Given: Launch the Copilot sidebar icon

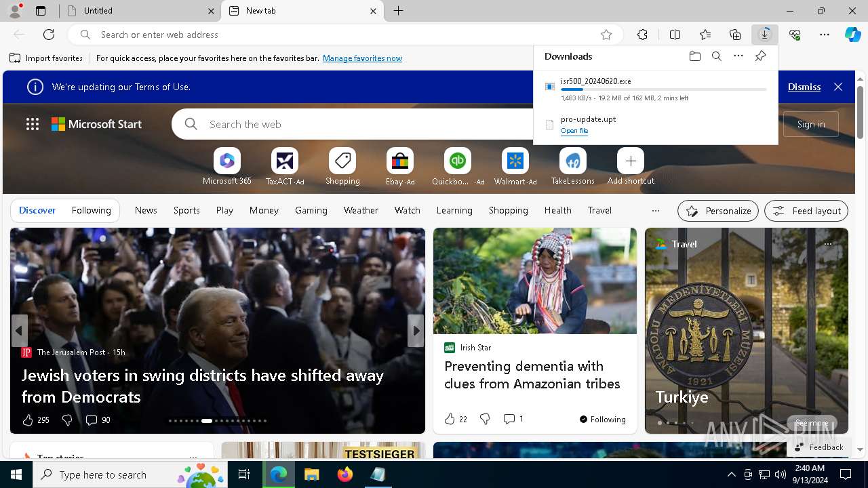Looking at the screenshot, I should click(852, 35).
